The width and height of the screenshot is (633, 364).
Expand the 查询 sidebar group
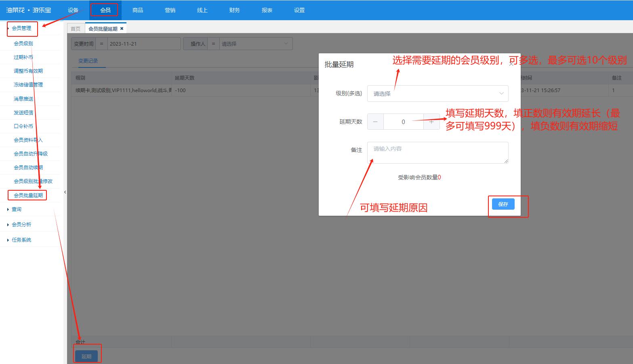pos(16,209)
